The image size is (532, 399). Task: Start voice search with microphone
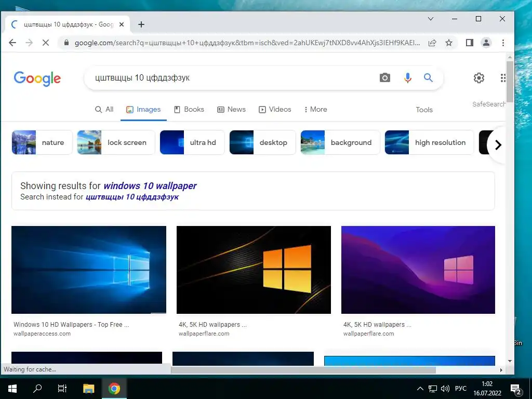coord(408,78)
